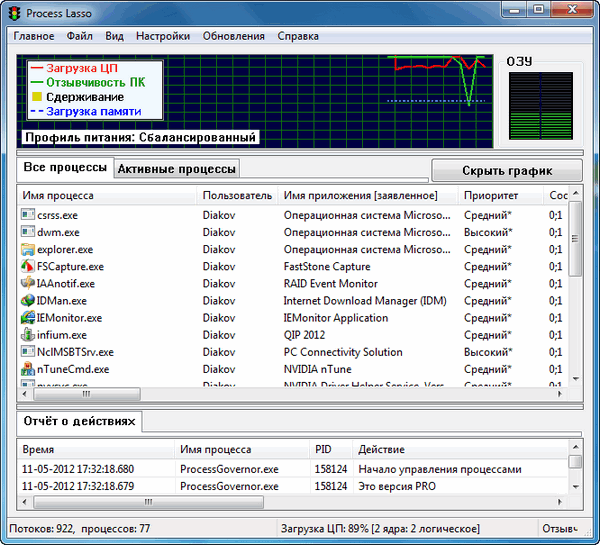Click the FSCapture.exe icon
The image size is (600, 545).
tap(28, 266)
